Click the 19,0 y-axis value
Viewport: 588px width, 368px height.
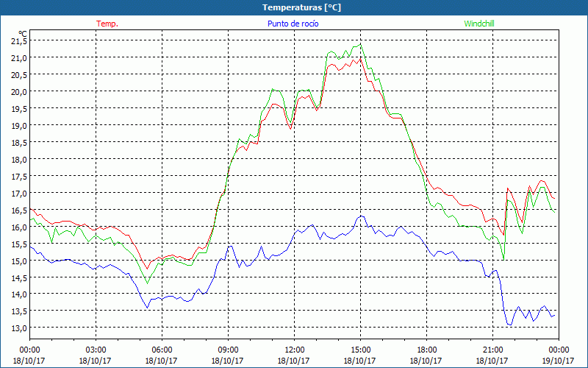20,125
